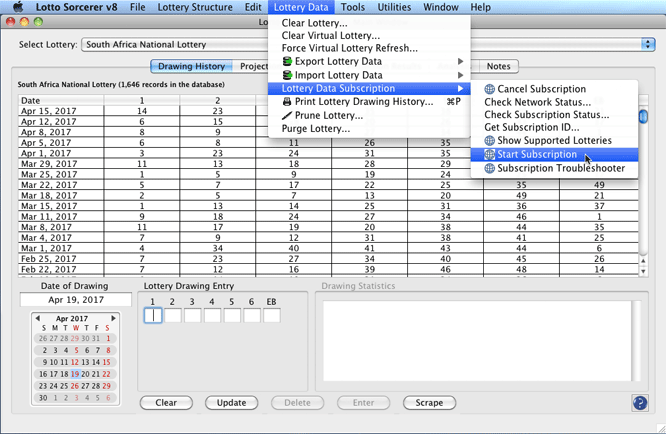Open the Edit menu
666x434 pixels.
point(253,7)
